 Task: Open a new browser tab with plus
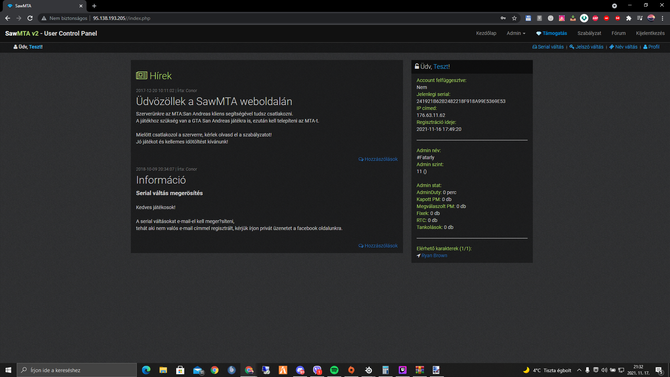pyautogui.click(x=94, y=6)
